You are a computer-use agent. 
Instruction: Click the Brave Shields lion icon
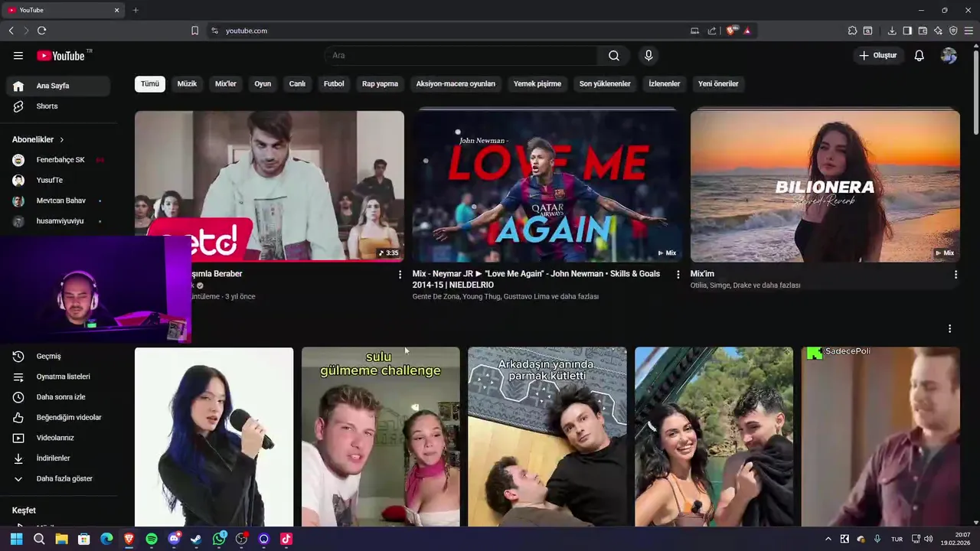pos(732,31)
